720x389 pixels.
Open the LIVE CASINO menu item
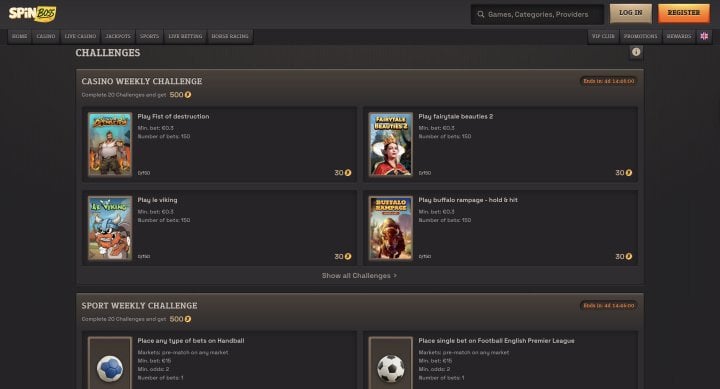[80, 36]
